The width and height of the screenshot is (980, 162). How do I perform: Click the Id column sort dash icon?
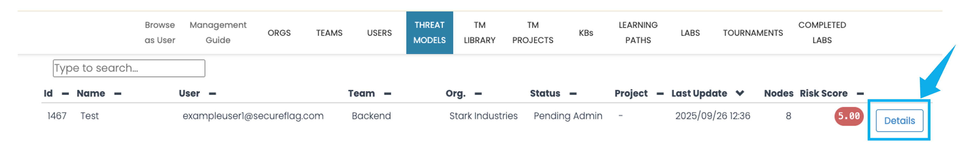click(65, 94)
